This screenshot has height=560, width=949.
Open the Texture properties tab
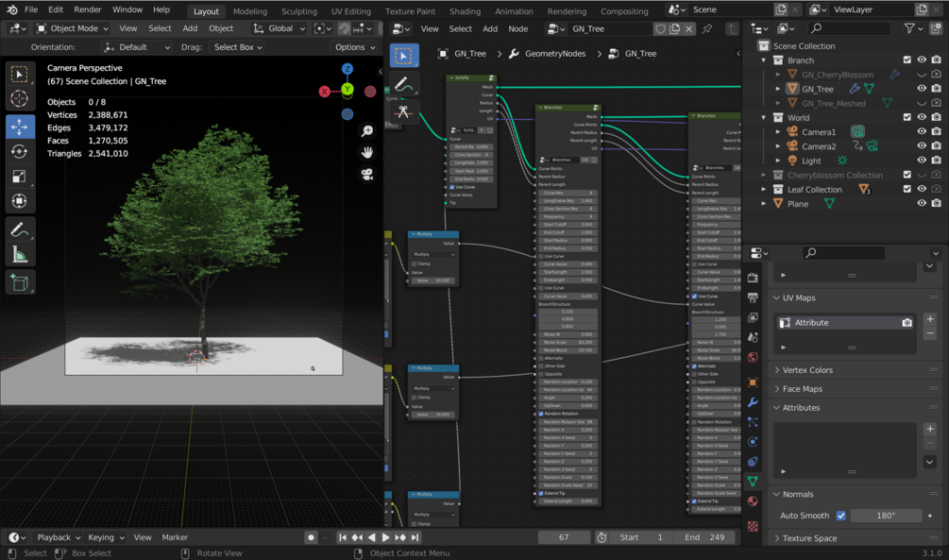(753, 526)
